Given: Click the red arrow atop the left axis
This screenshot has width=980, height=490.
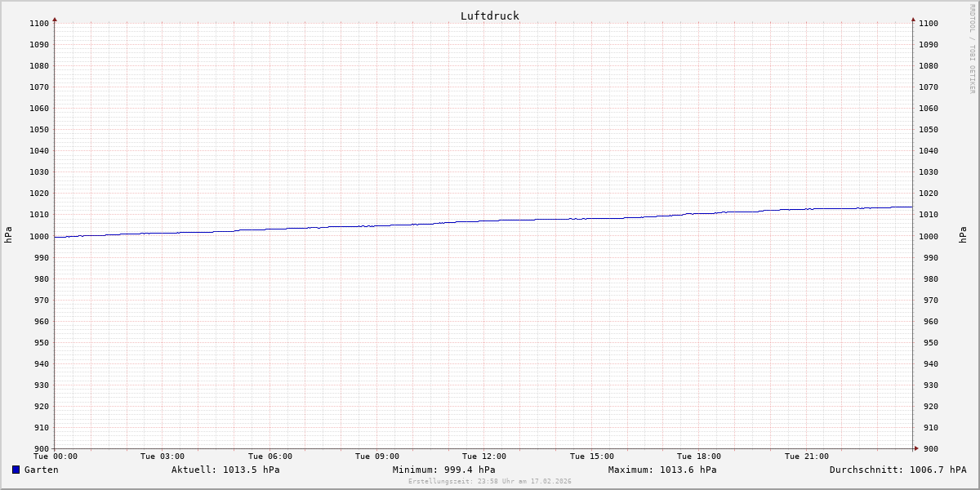Looking at the screenshot, I should pos(55,19).
